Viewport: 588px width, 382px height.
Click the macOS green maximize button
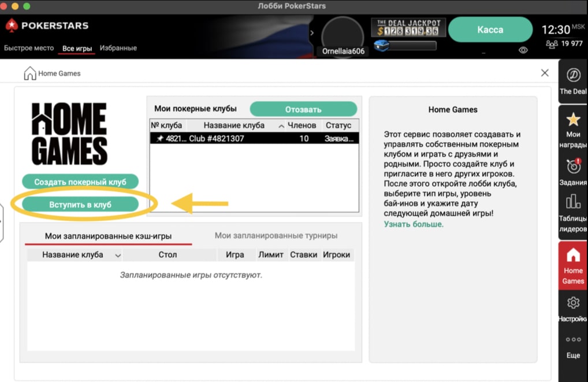(27, 6)
